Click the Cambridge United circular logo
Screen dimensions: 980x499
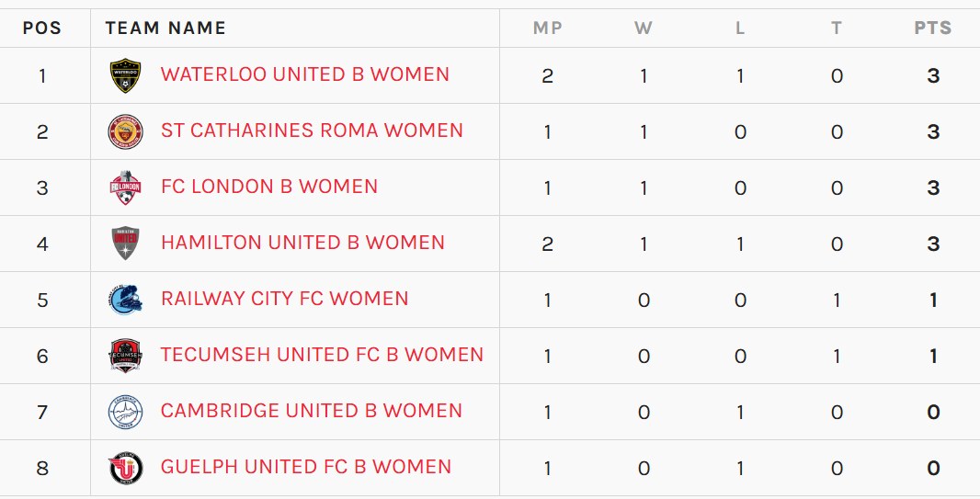coord(125,413)
